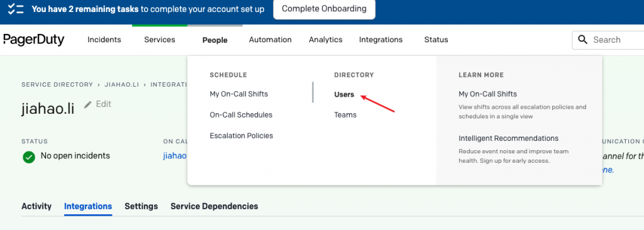Select Teams in Directory
The image size is (644, 230).
point(345,115)
